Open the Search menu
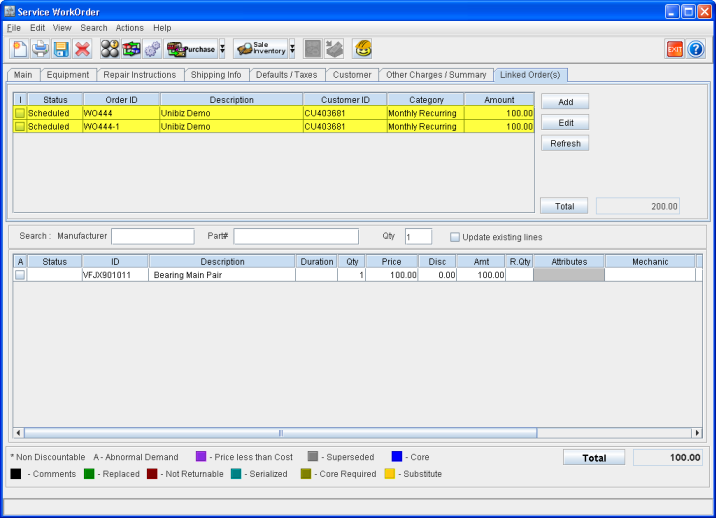The image size is (716, 518). [x=94, y=28]
